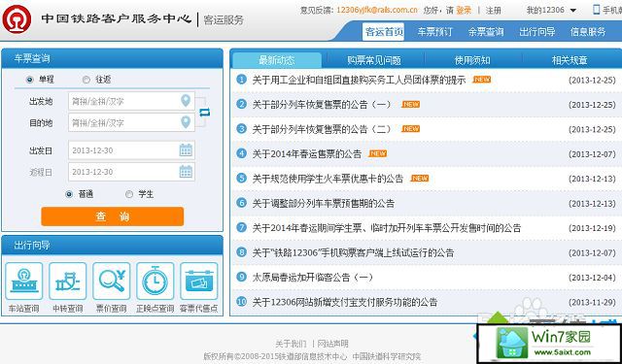This screenshot has height=364, width=622.
Task: Open station picker for 出发地 field
Action: (x=186, y=101)
